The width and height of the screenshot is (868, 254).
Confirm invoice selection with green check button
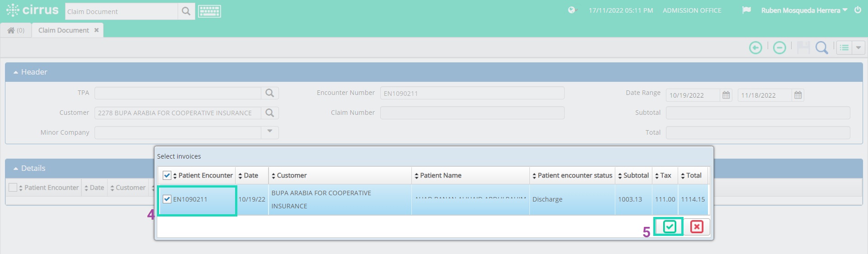coord(669,226)
